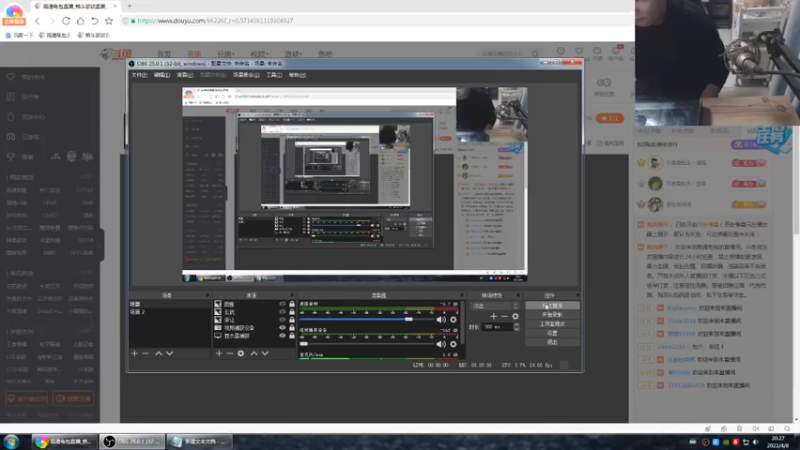The width and height of the screenshot is (800, 450).
Task: Open the browser home page icon
Action: tap(80, 21)
